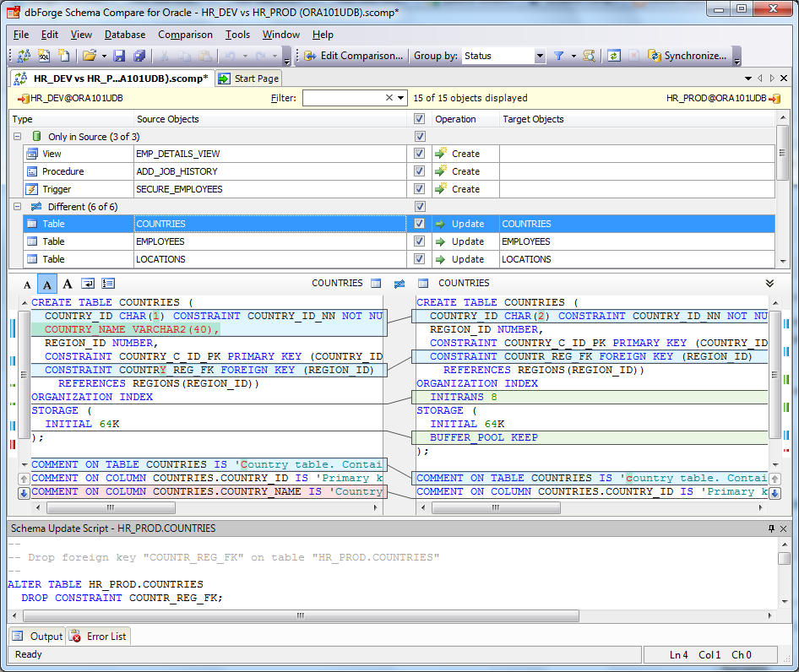Viewport: 799px width, 672px height.
Task: Click the New File toolbar icon
Action: 63,56
